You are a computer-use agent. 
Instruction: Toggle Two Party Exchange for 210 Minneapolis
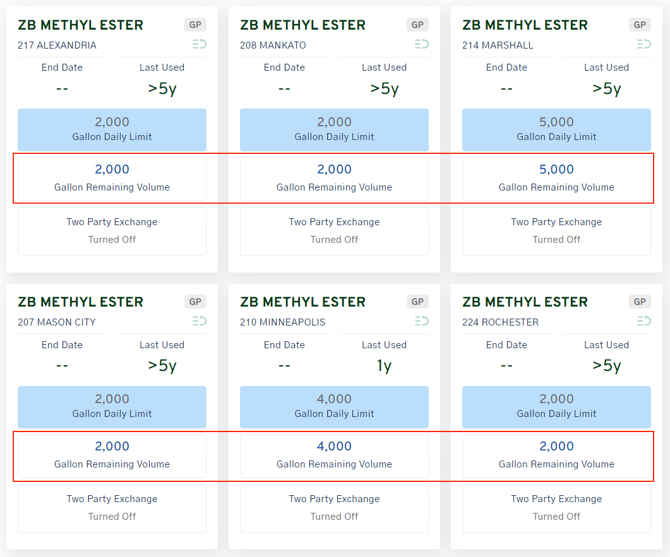point(334,508)
